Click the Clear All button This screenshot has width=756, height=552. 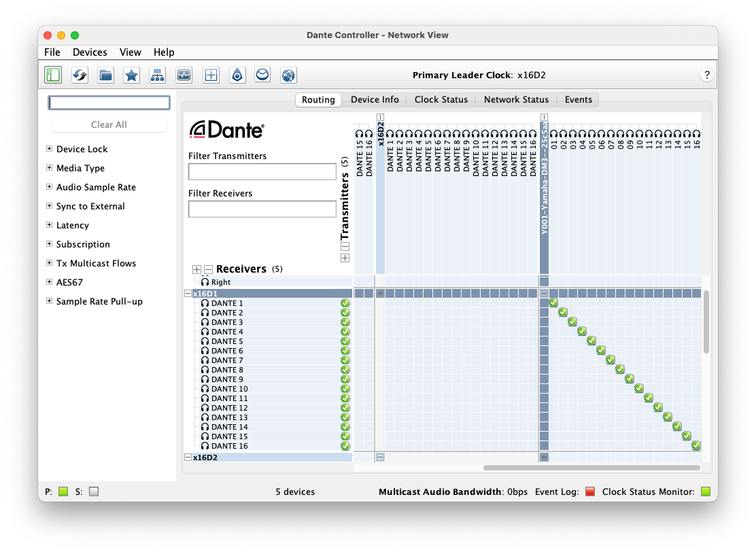click(x=109, y=124)
